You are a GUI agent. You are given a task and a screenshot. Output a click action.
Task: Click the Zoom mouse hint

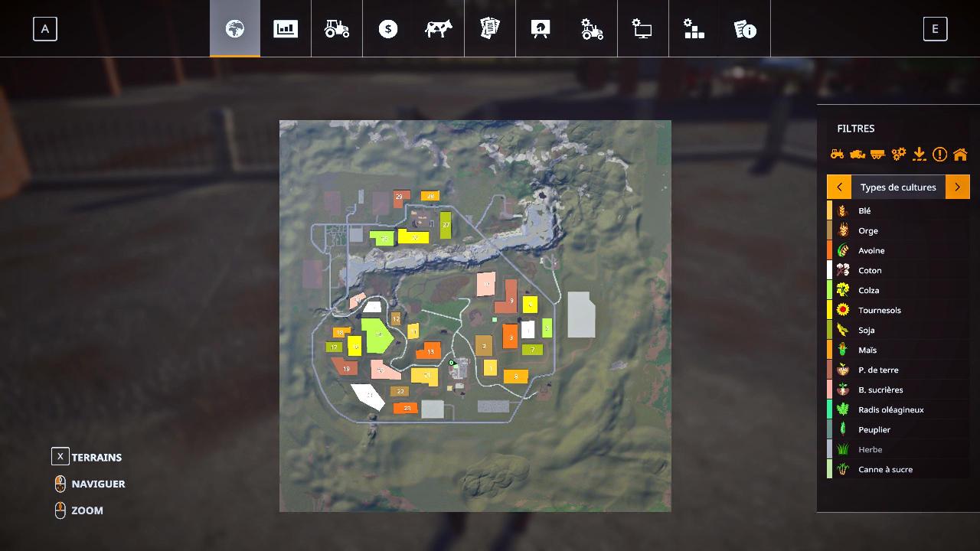click(78, 510)
